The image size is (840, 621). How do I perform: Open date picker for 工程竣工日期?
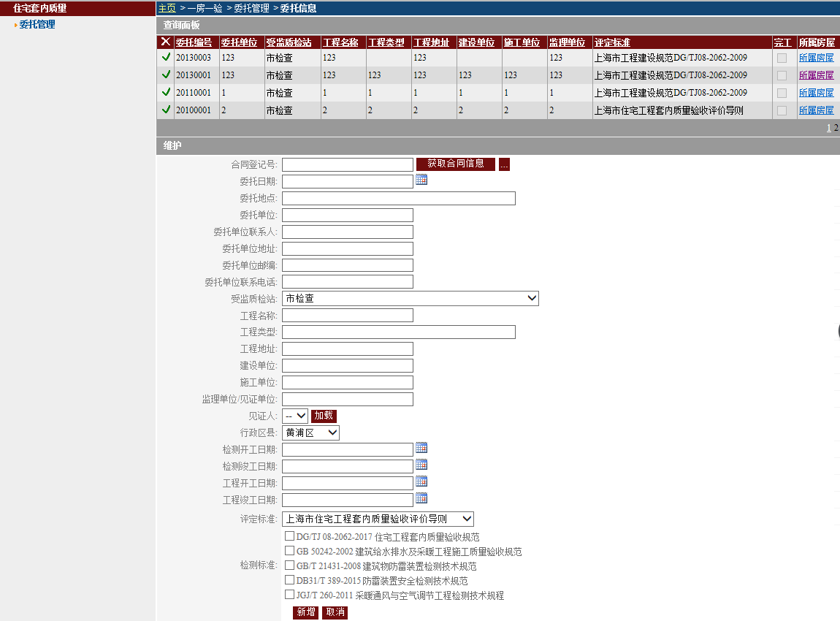pyautogui.click(x=421, y=498)
